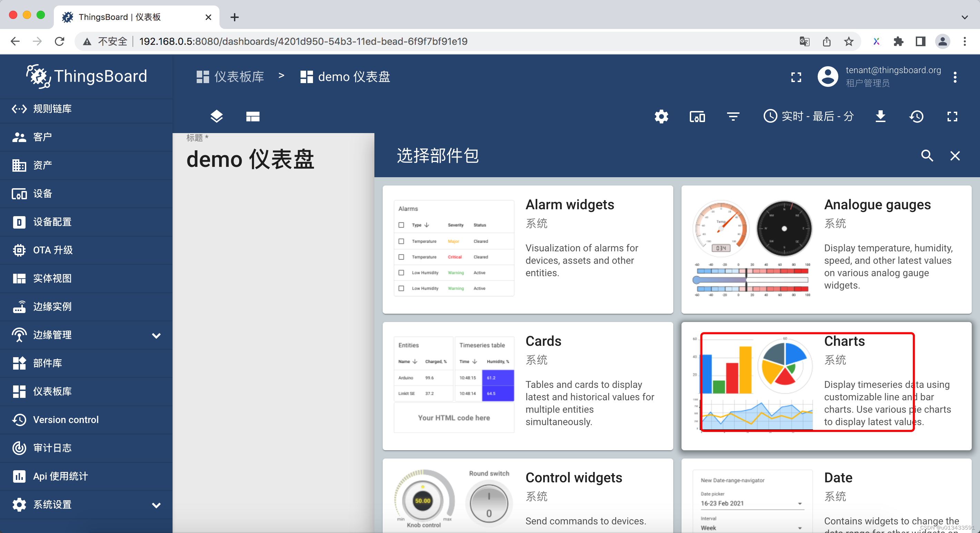Navigate to 仪表板库 breadcrumb link
The width and height of the screenshot is (980, 533).
coord(230,77)
